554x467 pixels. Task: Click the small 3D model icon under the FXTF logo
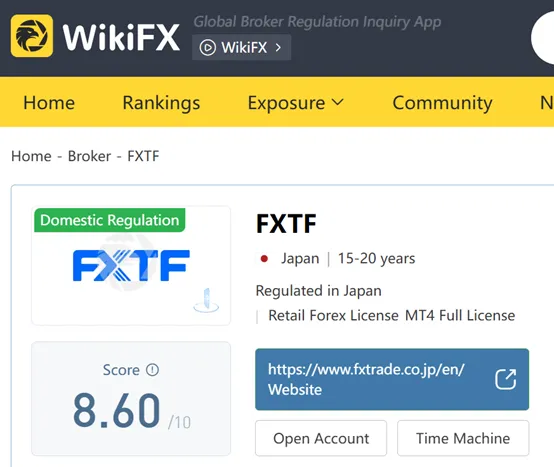[x=206, y=301]
